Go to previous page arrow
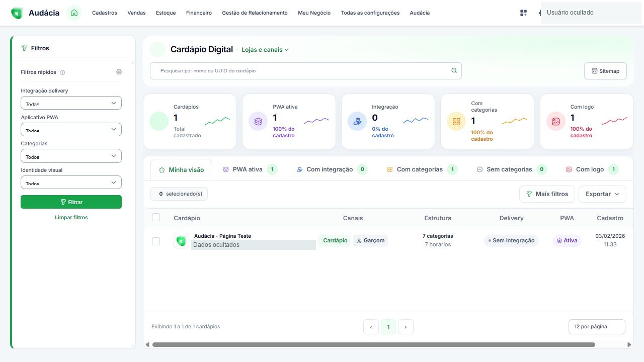Image resolution: width=644 pixels, height=362 pixels. pos(371,327)
